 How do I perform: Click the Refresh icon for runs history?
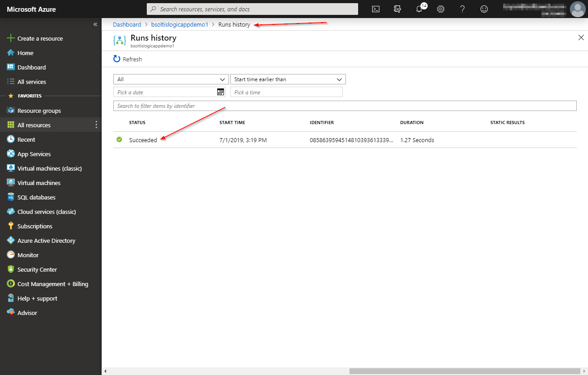(117, 59)
